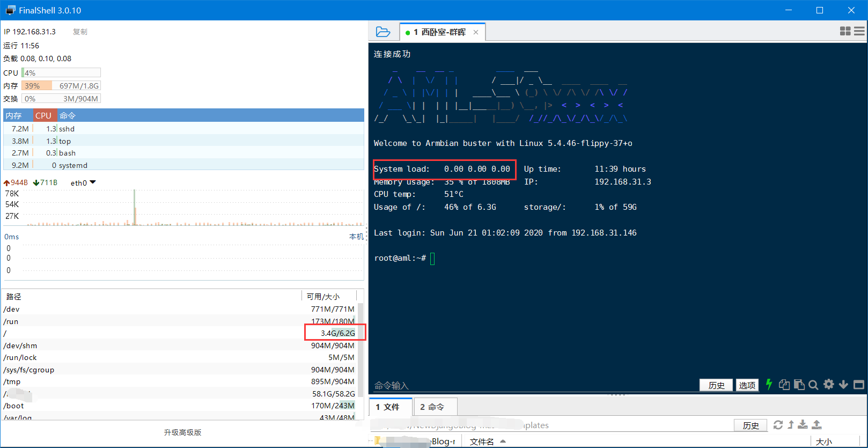
Task: Click the 命令输入 command input field
Action: click(534, 385)
